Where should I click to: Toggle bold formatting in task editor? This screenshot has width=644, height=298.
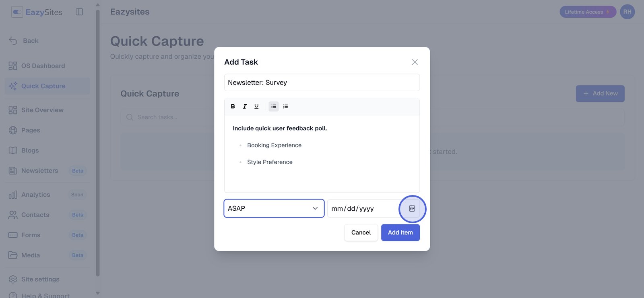coord(233,107)
